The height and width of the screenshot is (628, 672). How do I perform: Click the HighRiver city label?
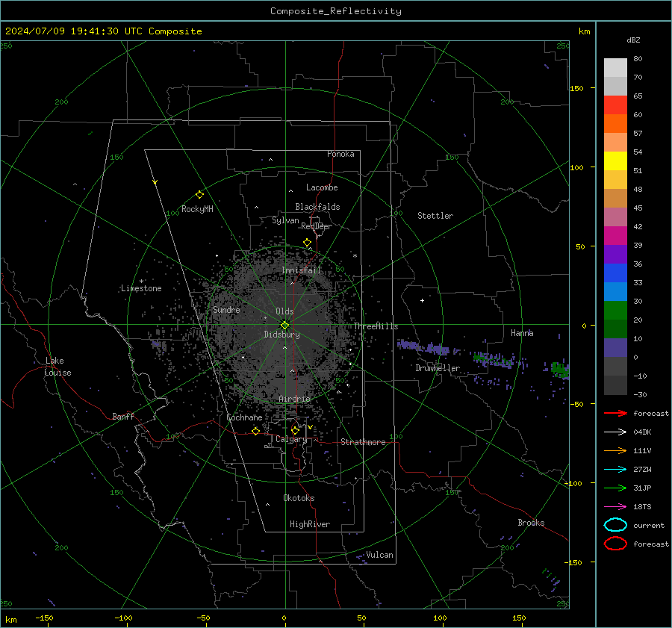(309, 524)
